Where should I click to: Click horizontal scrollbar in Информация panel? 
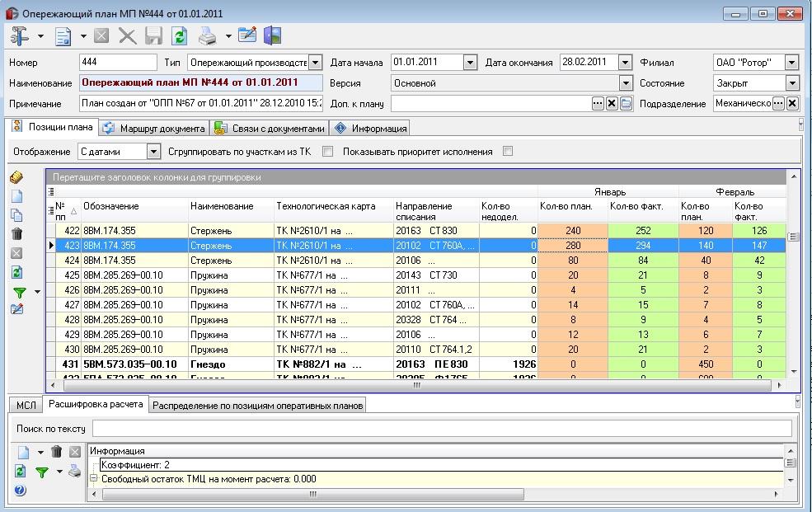(x=312, y=495)
